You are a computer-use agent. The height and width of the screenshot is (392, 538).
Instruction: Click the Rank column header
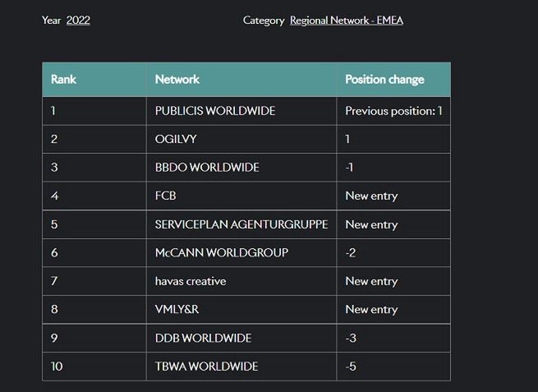click(x=64, y=80)
